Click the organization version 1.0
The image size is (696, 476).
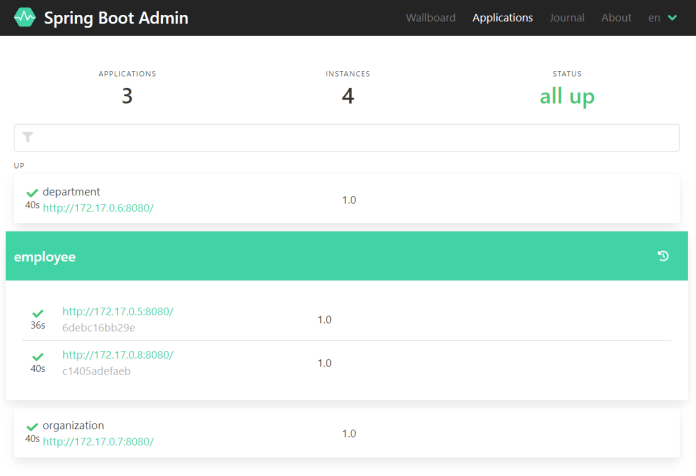(x=349, y=433)
